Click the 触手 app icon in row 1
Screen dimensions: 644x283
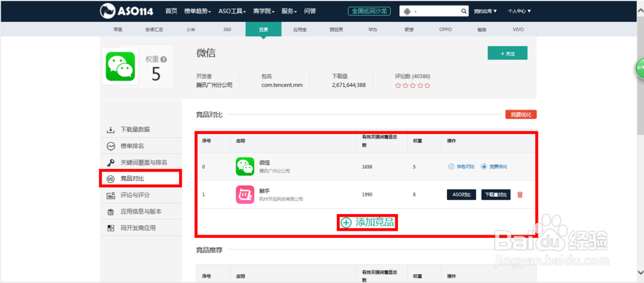245,195
